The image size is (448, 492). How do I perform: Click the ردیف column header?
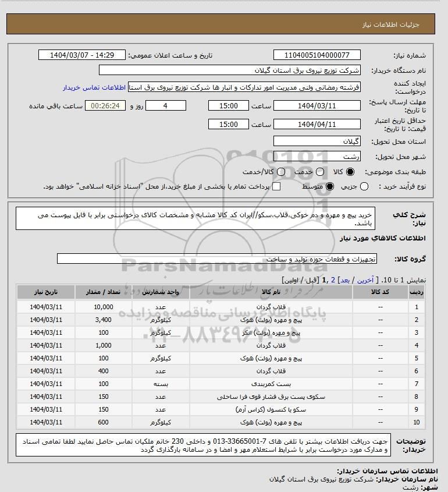(417, 292)
